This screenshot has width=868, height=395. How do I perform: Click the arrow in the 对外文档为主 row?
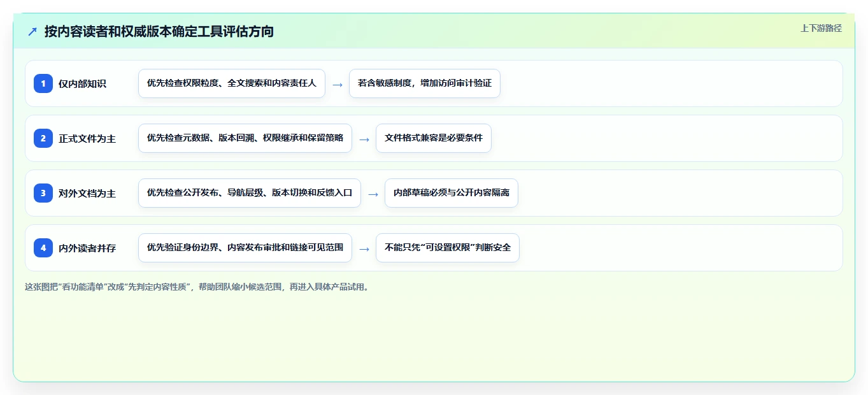[373, 194]
